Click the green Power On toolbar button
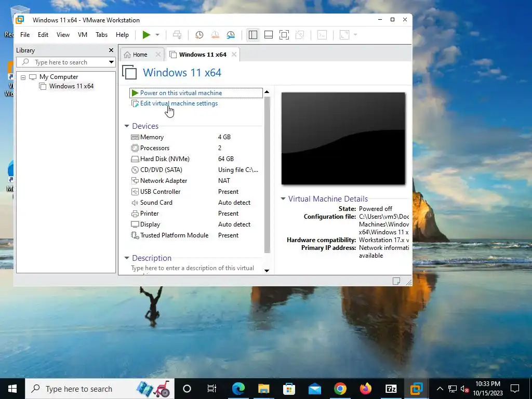This screenshot has height=399, width=532. point(146,35)
